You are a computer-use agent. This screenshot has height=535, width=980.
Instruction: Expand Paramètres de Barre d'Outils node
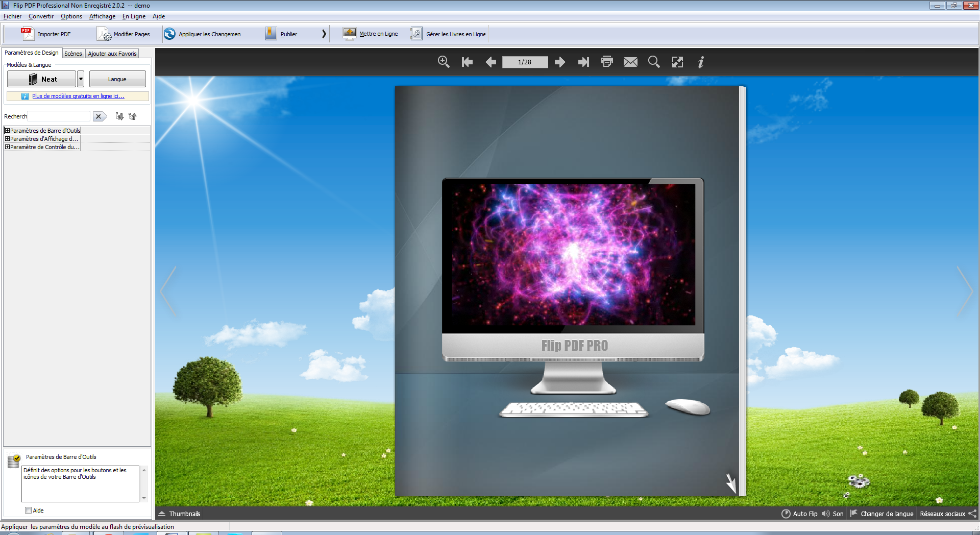point(7,131)
